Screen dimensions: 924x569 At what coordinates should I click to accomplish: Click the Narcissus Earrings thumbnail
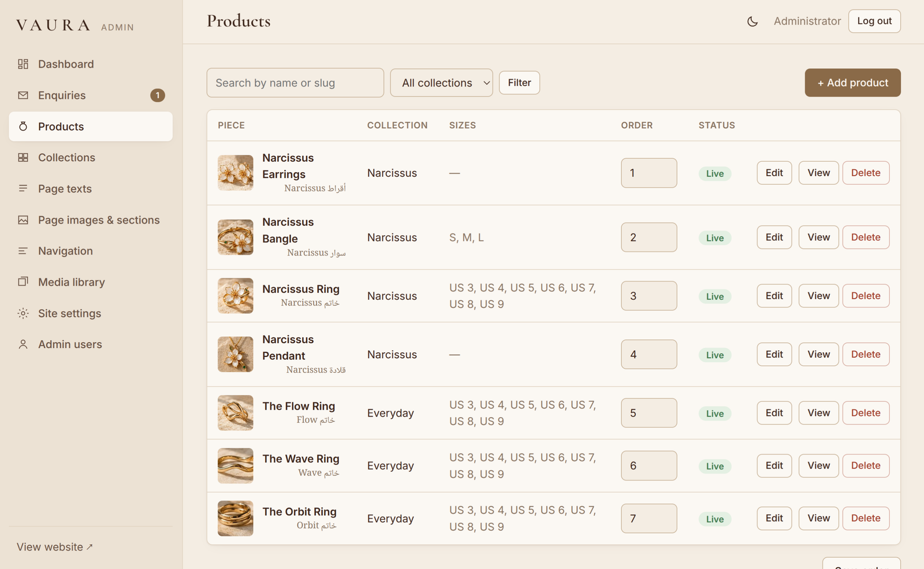[236, 173]
